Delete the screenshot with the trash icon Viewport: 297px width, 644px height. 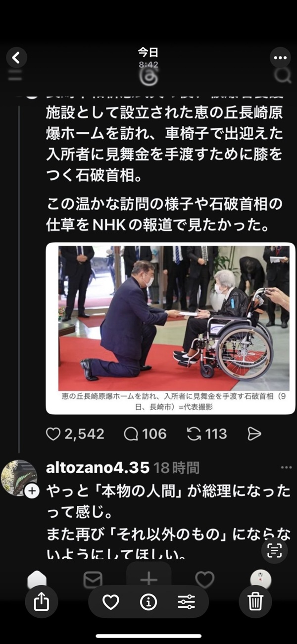[255, 601]
